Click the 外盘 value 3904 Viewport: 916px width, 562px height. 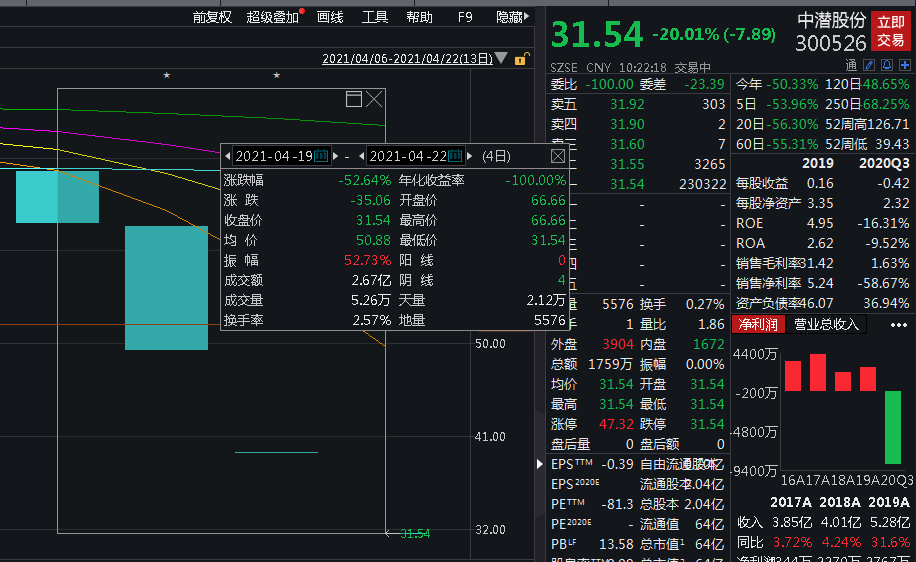pos(617,344)
